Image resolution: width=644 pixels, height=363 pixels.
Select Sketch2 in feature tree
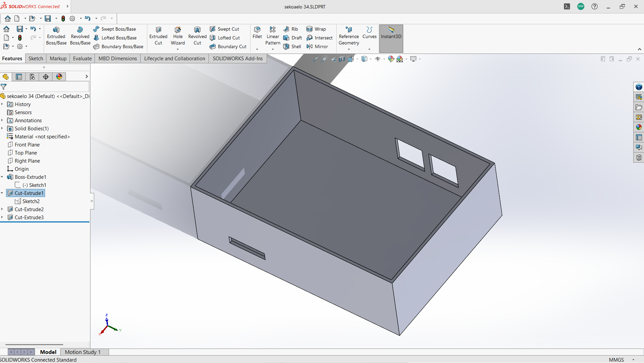[28, 201]
